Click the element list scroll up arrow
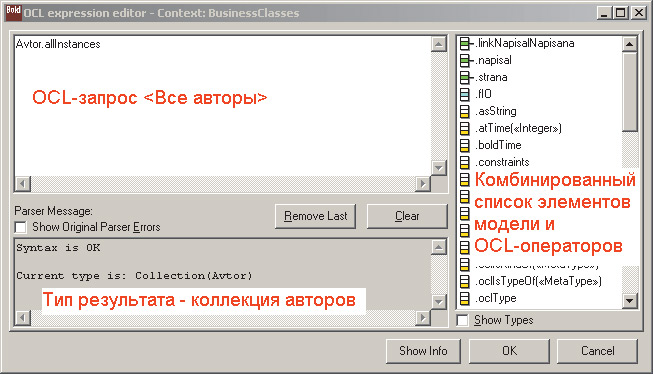The height and width of the screenshot is (374, 653). [630, 44]
